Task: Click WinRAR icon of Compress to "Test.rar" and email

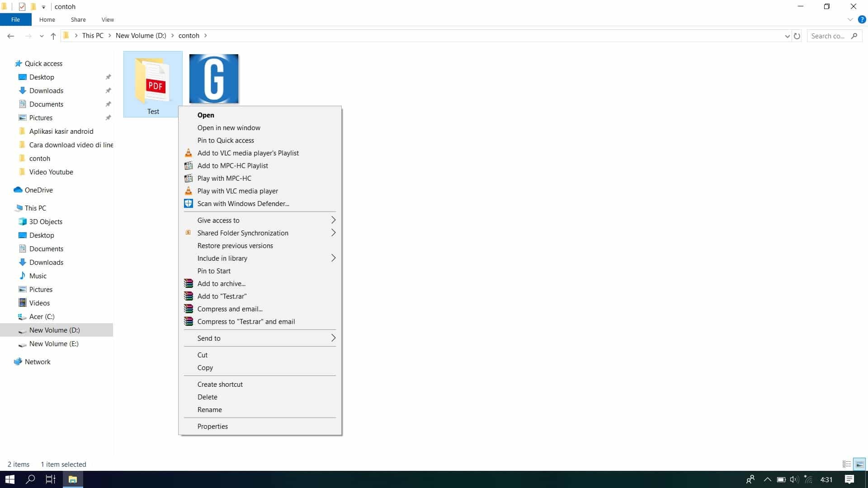Action: click(189, 321)
